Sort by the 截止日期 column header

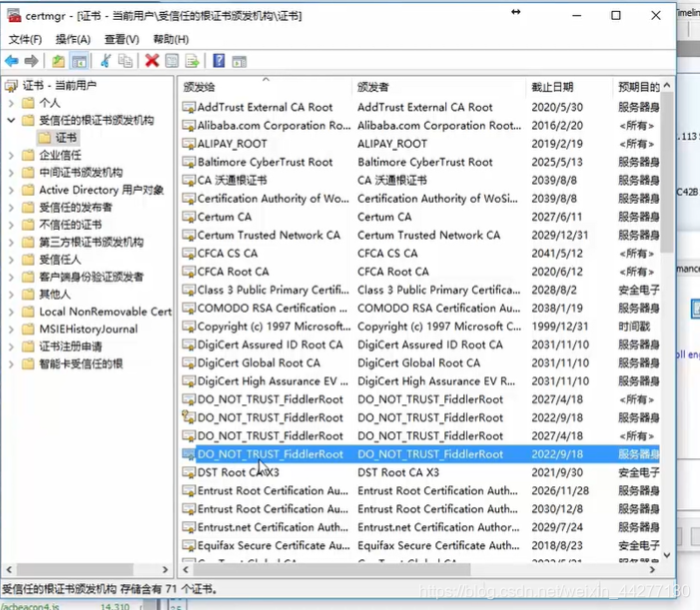point(570,87)
